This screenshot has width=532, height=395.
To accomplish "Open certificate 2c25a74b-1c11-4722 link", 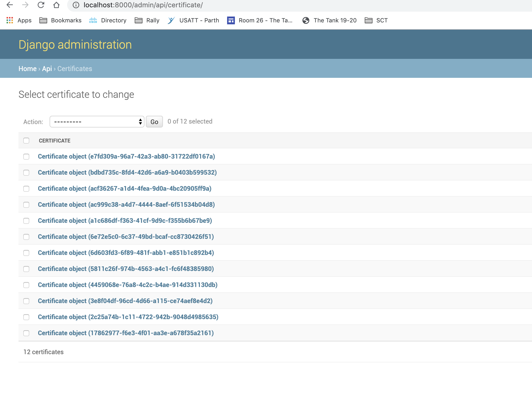I will (x=128, y=317).
